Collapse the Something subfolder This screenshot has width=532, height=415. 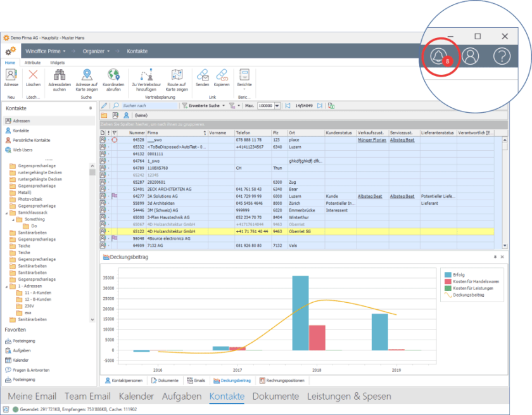13,220
